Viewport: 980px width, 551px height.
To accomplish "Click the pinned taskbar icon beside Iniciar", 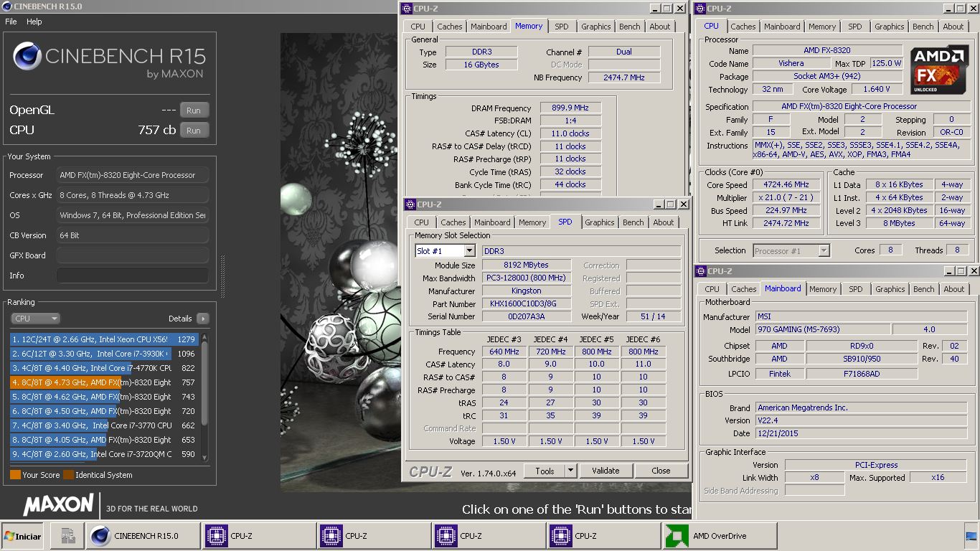I will (x=67, y=536).
